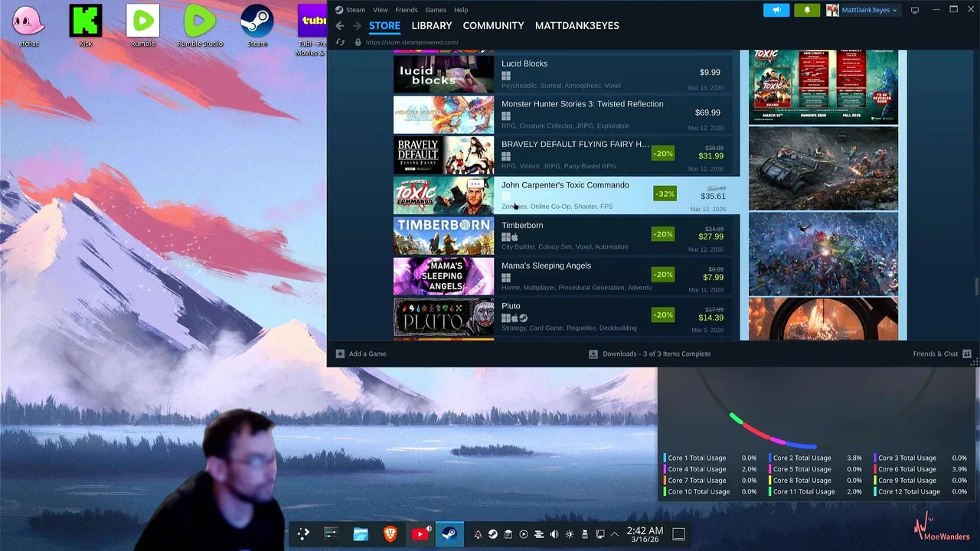
Task: Click MattDank3eyes profile avatar
Action: click(832, 10)
